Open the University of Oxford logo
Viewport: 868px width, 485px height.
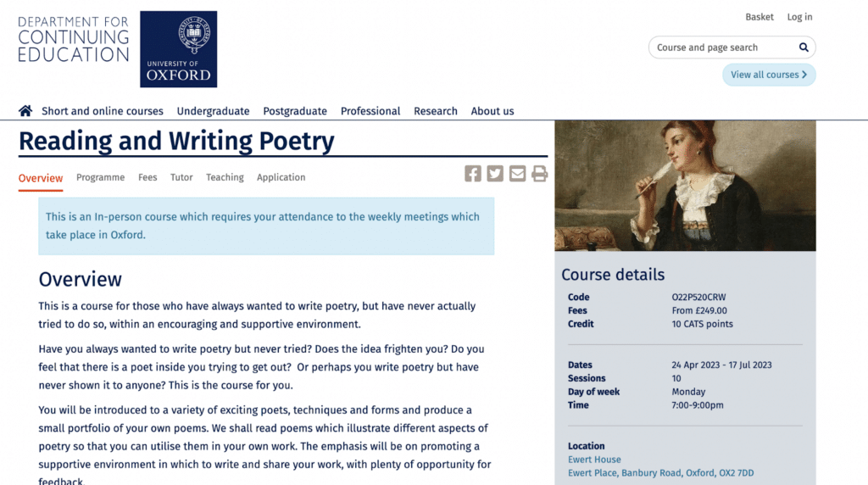point(178,49)
